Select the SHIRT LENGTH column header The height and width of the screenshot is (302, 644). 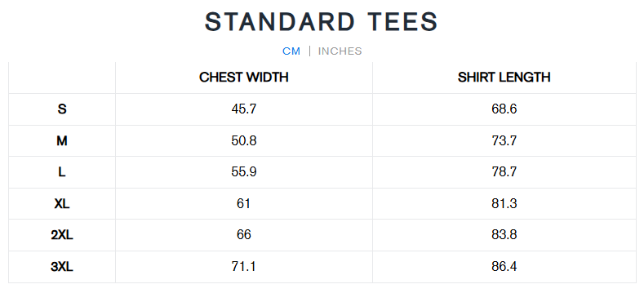click(x=504, y=78)
